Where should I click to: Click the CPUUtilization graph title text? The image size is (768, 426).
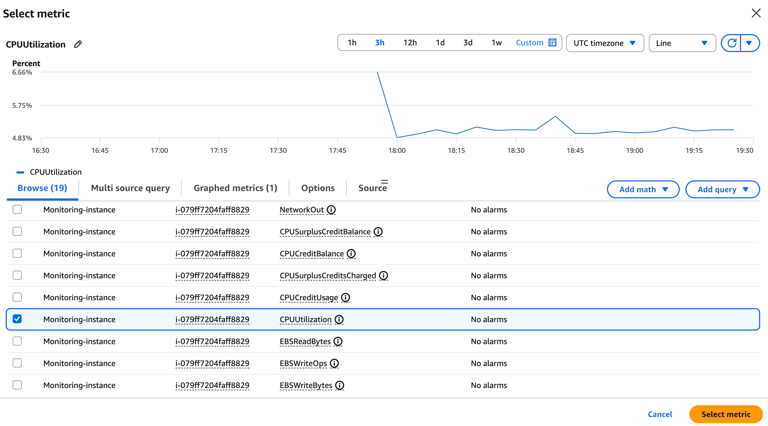pyautogui.click(x=35, y=45)
